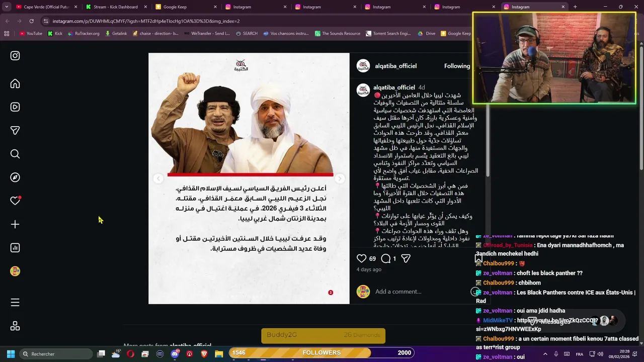The width and height of the screenshot is (644, 362).
Task: Open the Windows Start menu
Action: 11,354
